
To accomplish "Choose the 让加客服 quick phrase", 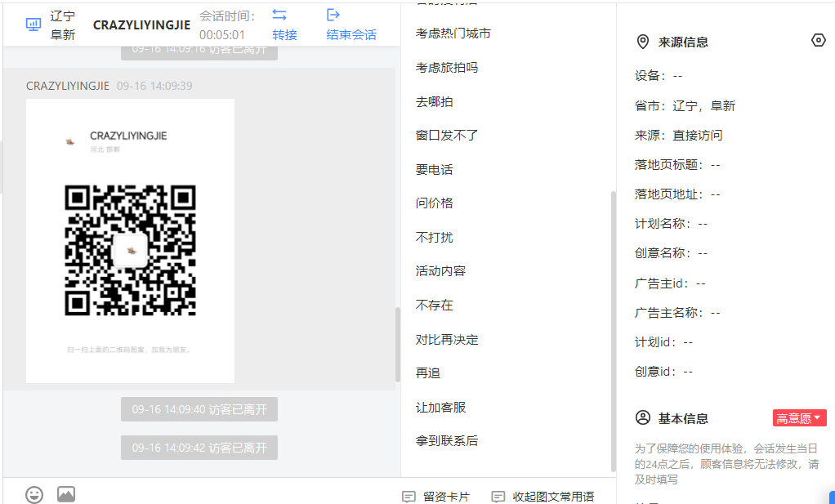I will tap(440, 407).
